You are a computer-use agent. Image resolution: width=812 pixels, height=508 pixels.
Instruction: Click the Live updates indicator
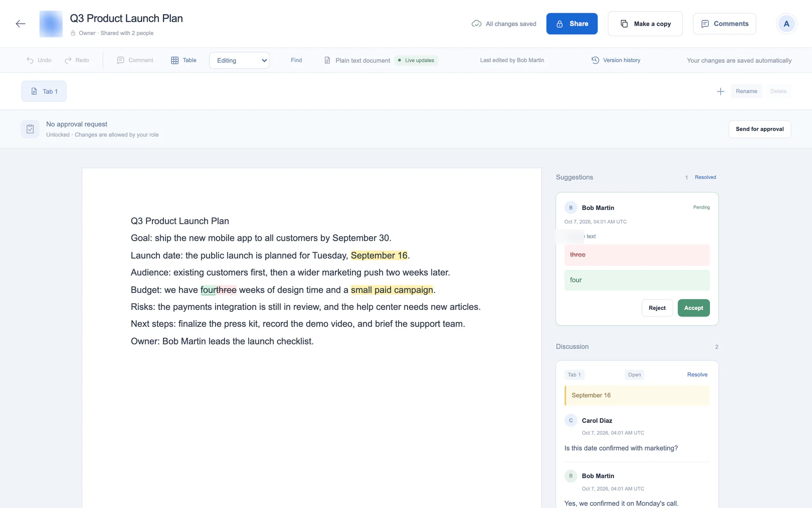[x=416, y=60]
